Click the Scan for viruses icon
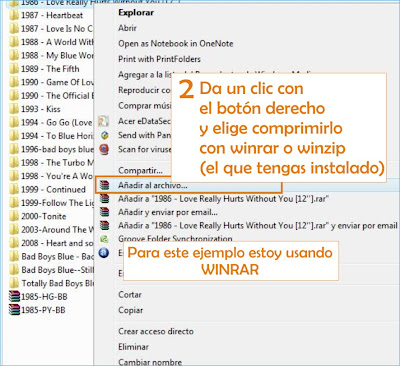This screenshot has height=366, width=400. 104,149
